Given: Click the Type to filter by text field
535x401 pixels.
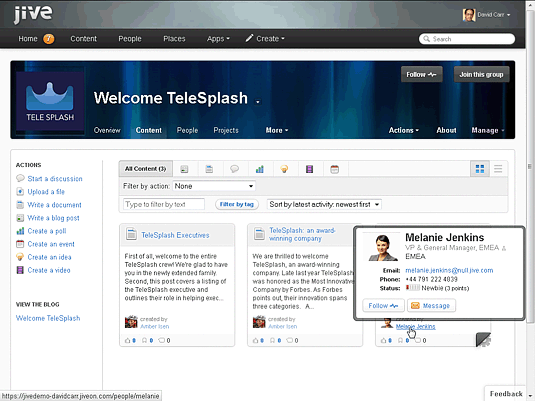Looking at the screenshot, I should click(164, 204).
